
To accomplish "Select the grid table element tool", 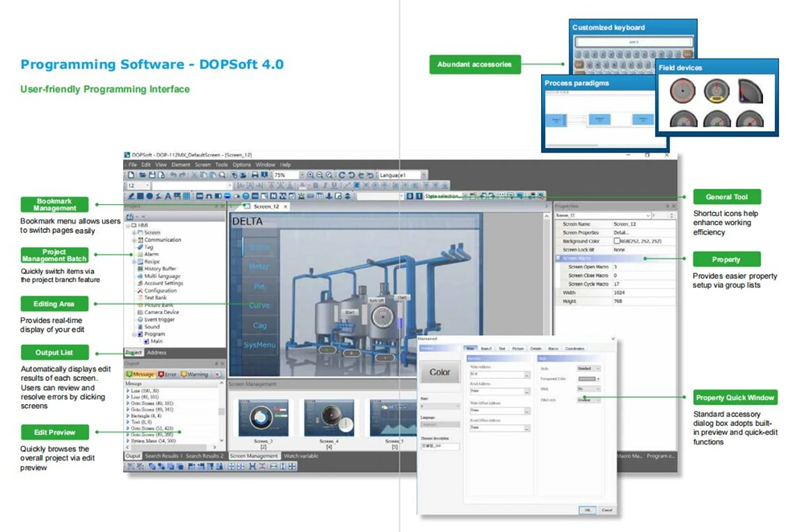I will coord(187,196).
